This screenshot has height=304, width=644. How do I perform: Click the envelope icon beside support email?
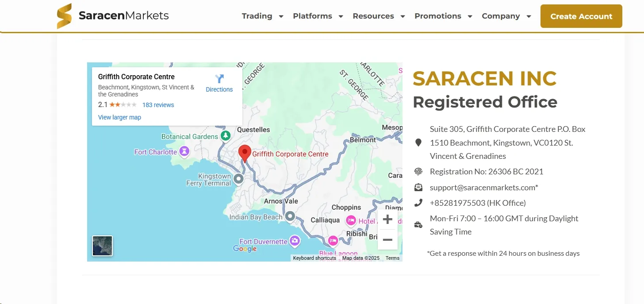(x=418, y=187)
